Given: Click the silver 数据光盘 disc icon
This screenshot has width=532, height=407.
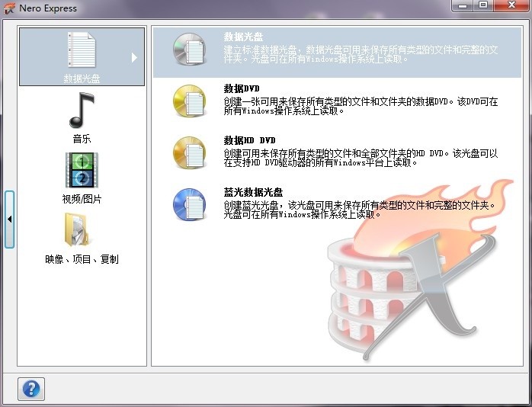Looking at the screenshot, I should coord(190,49).
